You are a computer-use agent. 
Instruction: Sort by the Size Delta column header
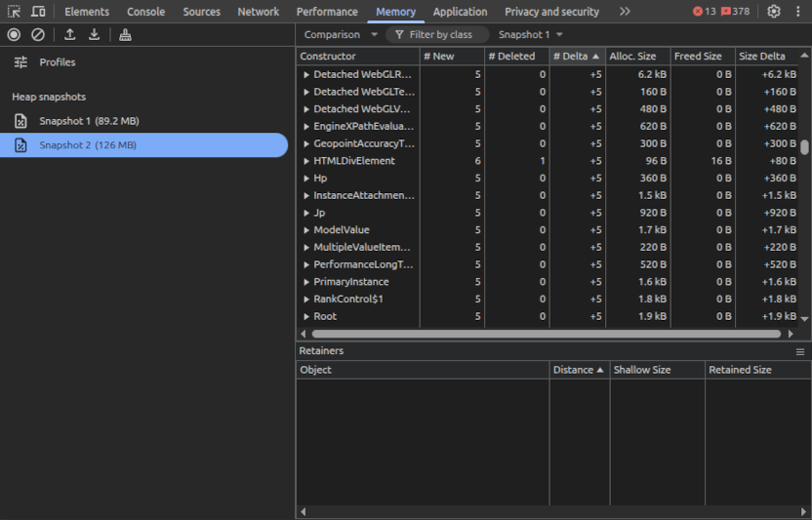click(x=762, y=57)
